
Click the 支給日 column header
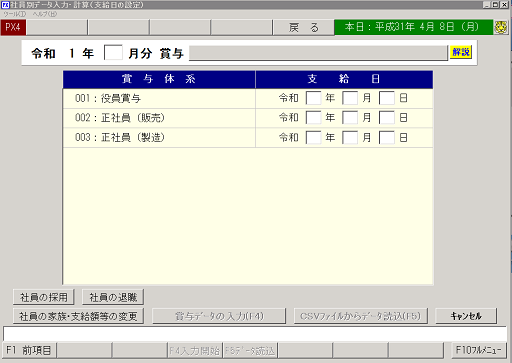pyautogui.click(x=344, y=79)
